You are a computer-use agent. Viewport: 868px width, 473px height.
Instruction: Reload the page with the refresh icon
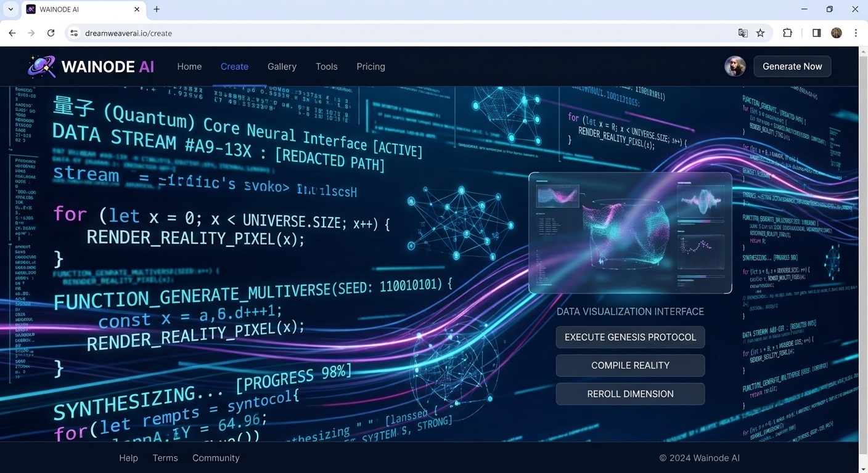click(x=51, y=33)
